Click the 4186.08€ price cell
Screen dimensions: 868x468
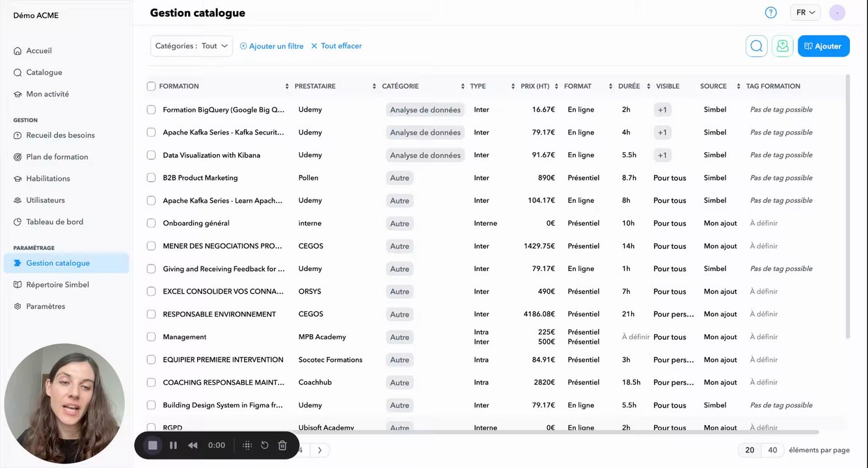[x=539, y=315]
